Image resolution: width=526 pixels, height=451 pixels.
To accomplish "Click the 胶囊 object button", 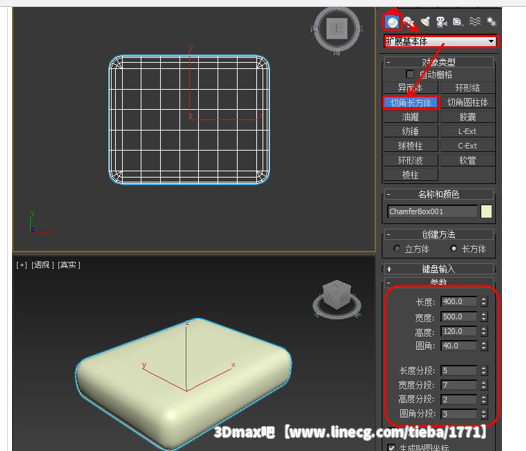I will click(x=467, y=117).
